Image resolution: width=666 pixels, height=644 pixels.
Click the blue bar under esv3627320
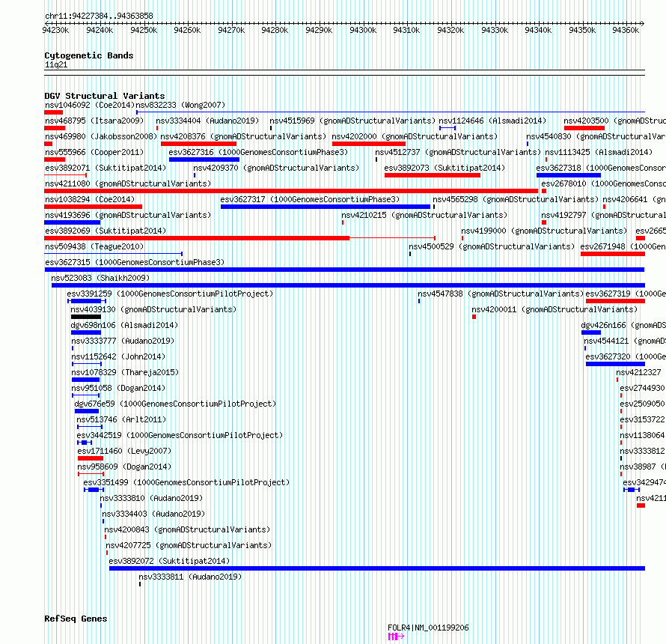(x=615, y=364)
